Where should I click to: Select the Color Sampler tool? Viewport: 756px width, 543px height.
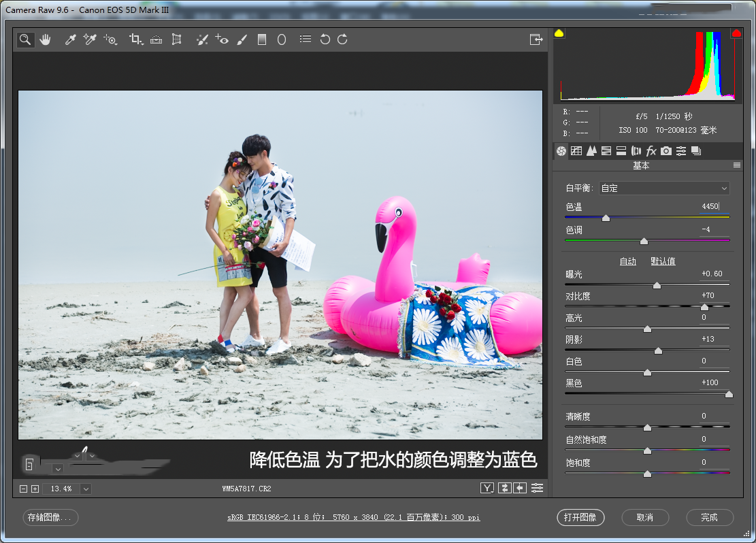click(x=90, y=39)
